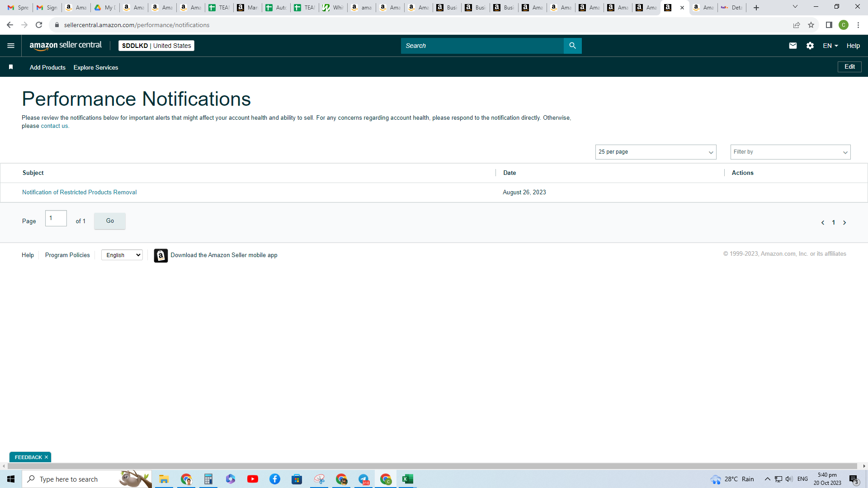Image resolution: width=868 pixels, height=488 pixels.
Task: Open YouTube from the taskbar
Action: (x=253, y=479)
